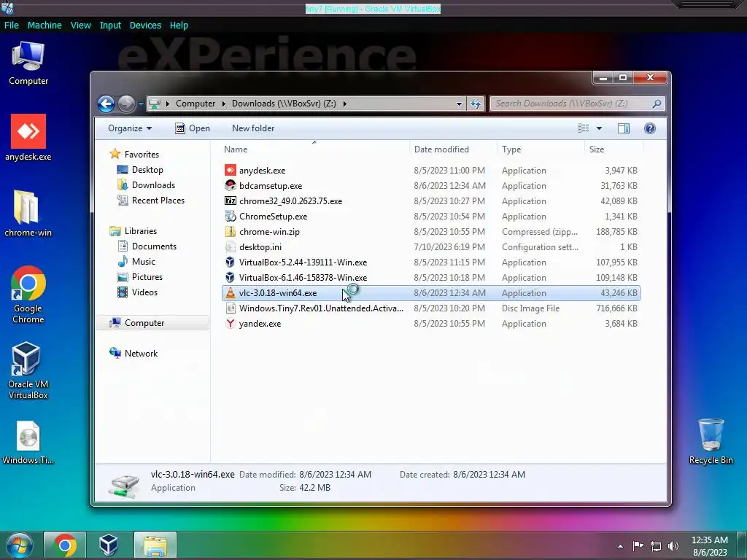747x560 pixels.
Task: Expand breadcrumb arrow before Computer
Action: pyautogui.click(x=167, y=104)
